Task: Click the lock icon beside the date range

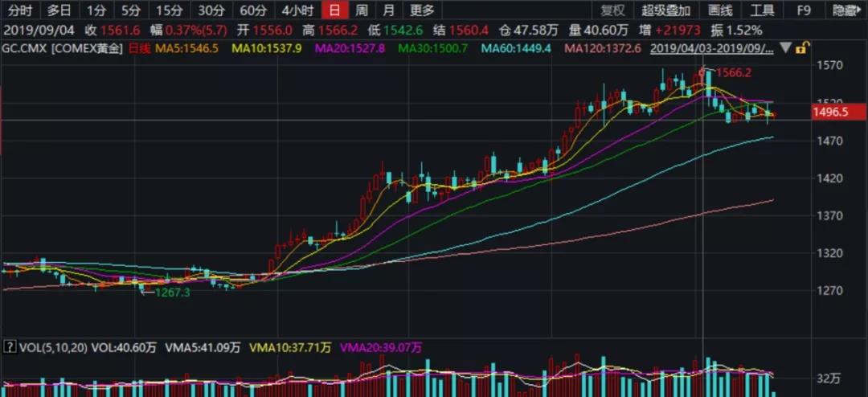Action: coord(800,48)
